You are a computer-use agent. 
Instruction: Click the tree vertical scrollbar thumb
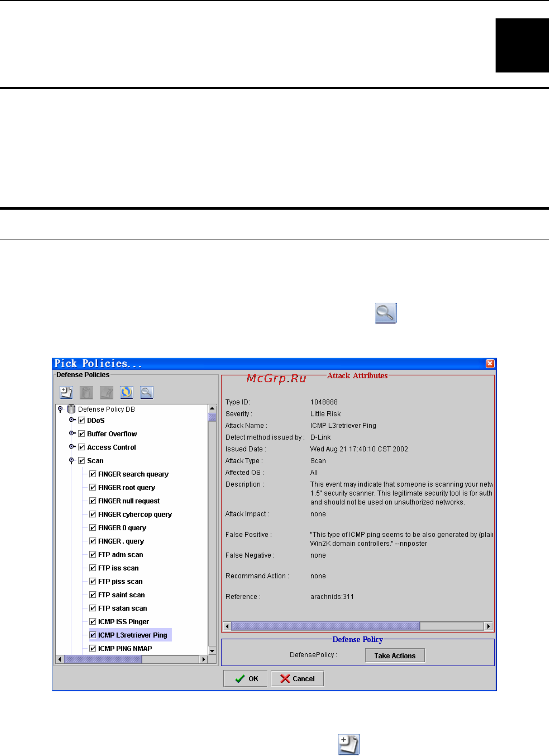212,417
